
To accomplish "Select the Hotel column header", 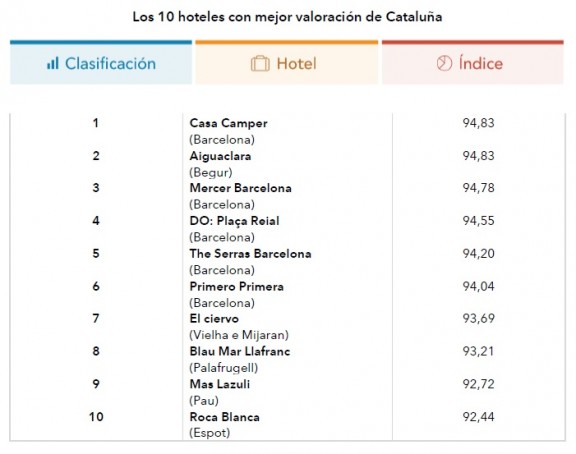I will coord(287,62).
